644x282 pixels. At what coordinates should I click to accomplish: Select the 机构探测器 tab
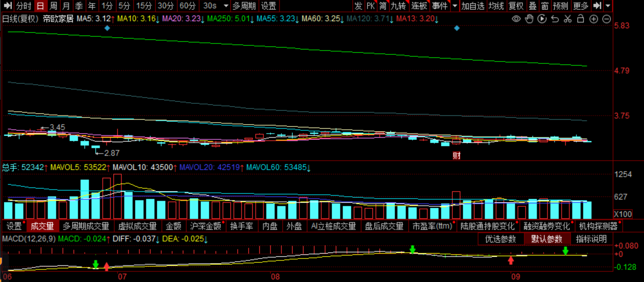(x=598, y=226)
